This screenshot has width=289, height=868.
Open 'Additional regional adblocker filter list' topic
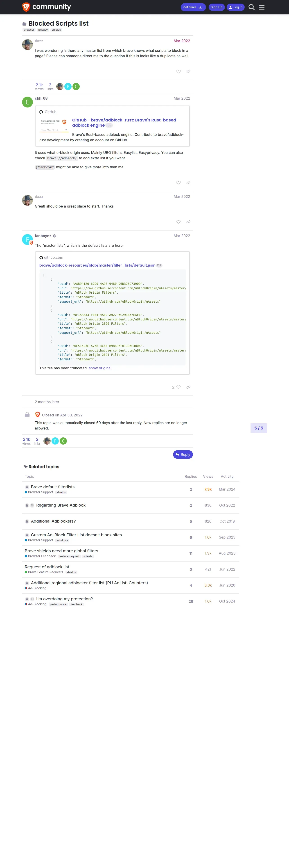pos(90,583)
